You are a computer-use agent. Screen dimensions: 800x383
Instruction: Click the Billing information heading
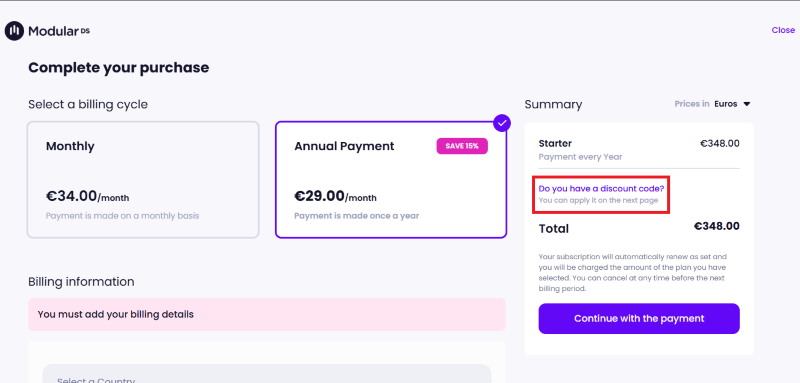81,282
